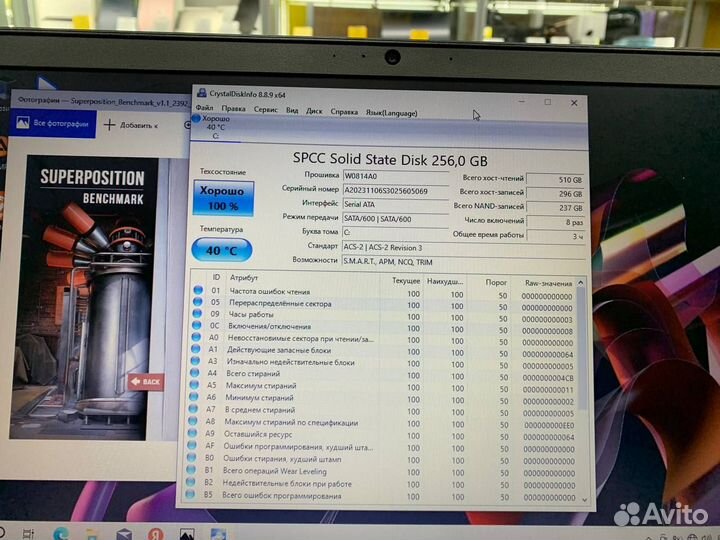Click the Хорошо 100 % health status button
Viewport: 720px width, 540px height.
click(x=222, y=197)
